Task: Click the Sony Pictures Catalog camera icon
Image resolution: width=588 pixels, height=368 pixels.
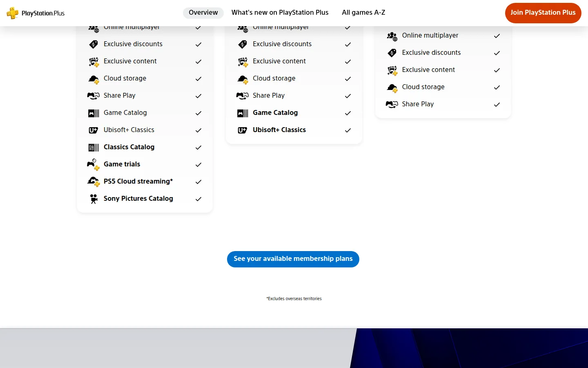Action: (x=94, y=199)
